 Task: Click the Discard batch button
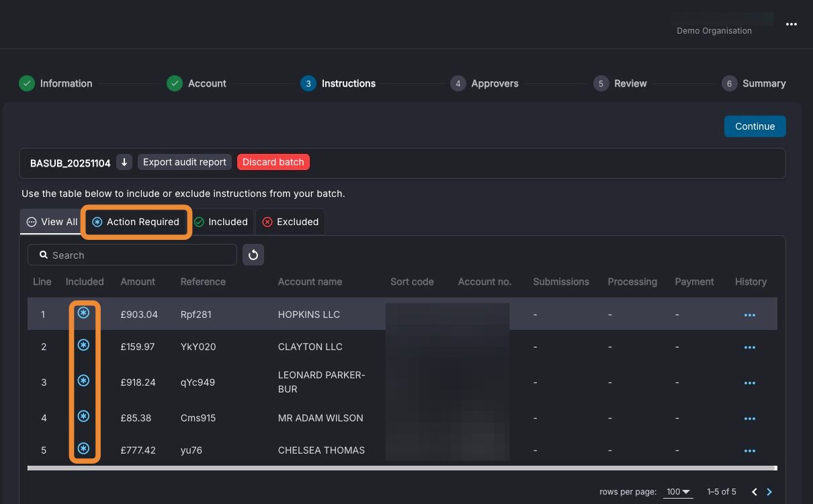pyautogui.click(x=273, y=162)
